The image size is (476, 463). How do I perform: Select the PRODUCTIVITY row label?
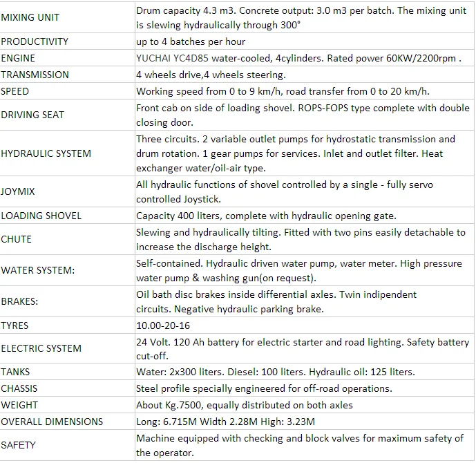[35, 41]
